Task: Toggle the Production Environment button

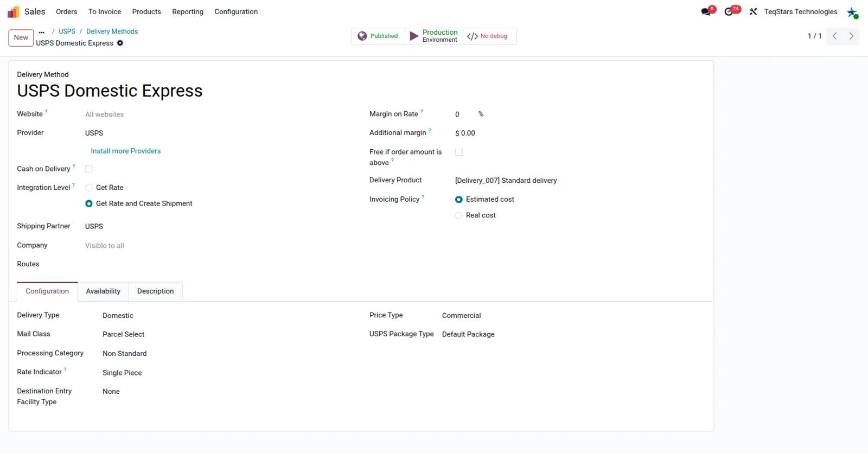Action: tap(434, 36)
